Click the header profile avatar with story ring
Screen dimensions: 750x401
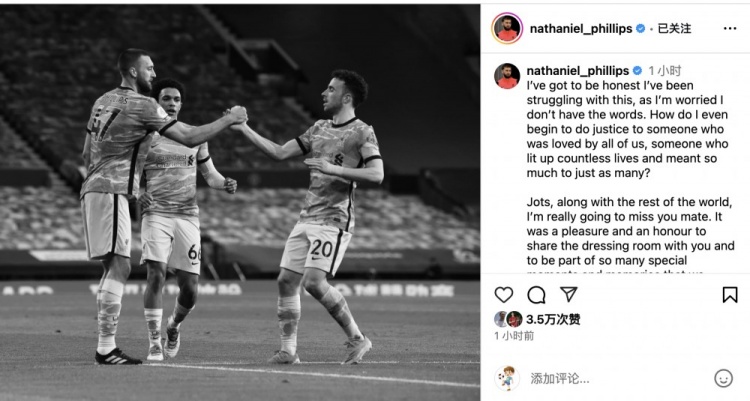[x=507, y=29]
